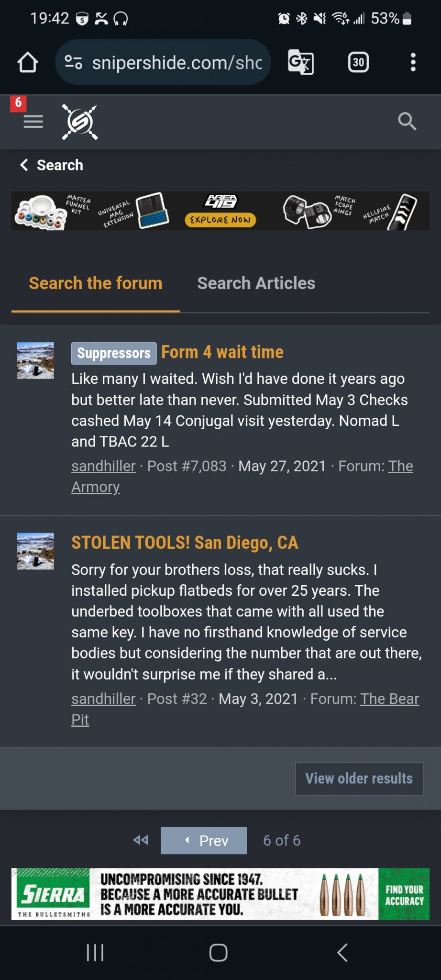Screen dimensions: 441x980
Task: Tap the forum search magnifier icon
Action: coord(407,122)
